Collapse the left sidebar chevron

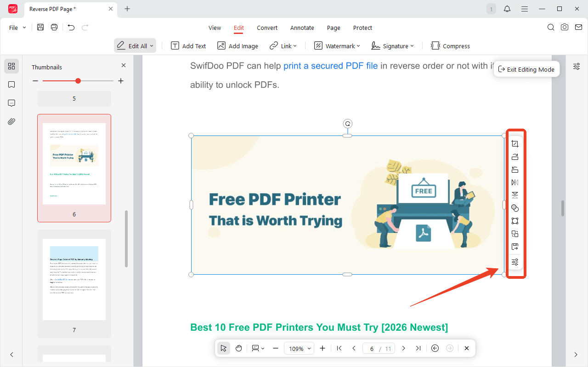(11, 355)
